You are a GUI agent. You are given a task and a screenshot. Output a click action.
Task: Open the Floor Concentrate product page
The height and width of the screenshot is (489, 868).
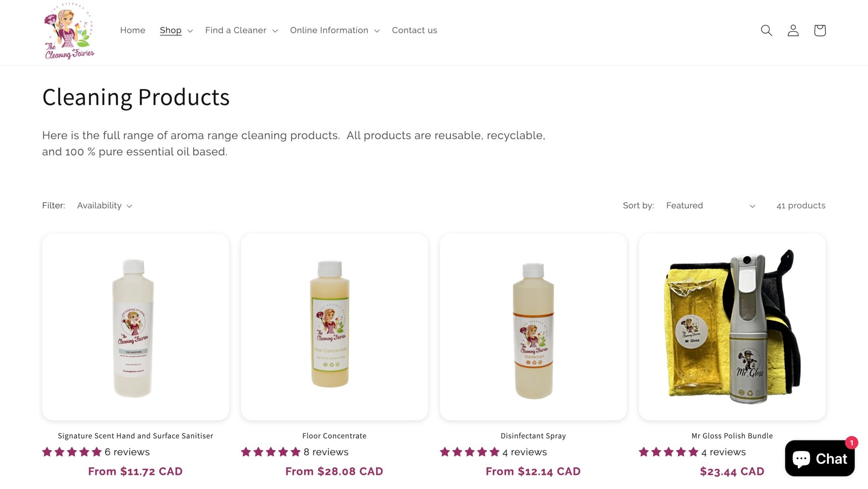pos(334,435)
